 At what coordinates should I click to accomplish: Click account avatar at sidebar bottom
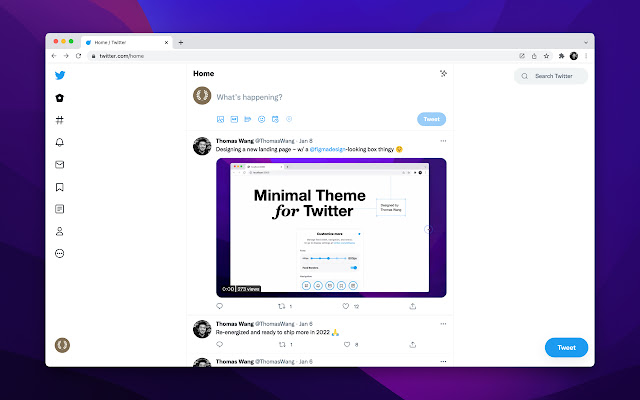click(62, 345)
